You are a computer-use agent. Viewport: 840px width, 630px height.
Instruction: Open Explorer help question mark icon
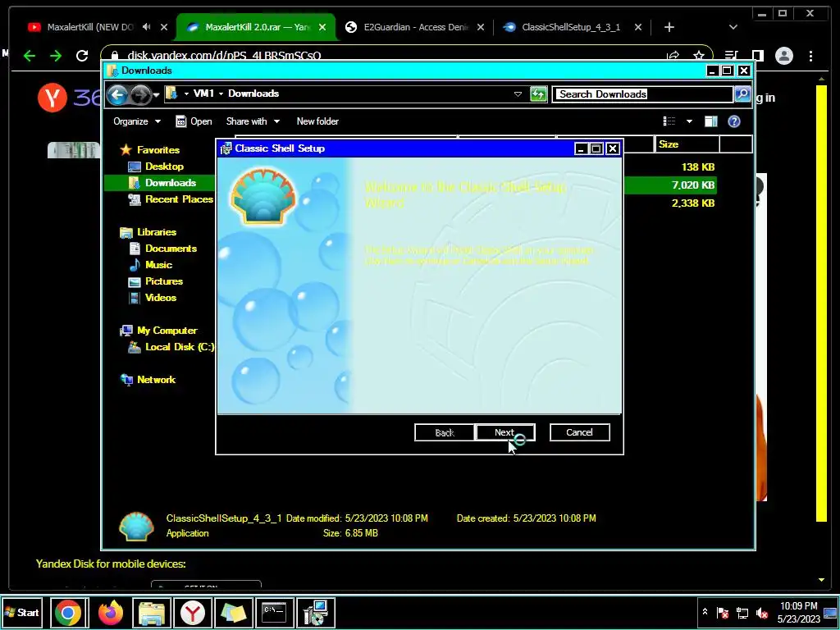coord(734,121)
